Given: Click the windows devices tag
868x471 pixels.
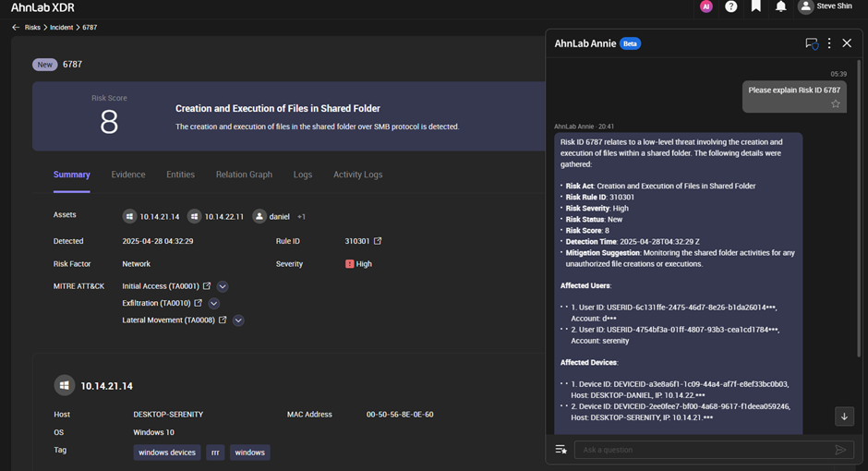Looking at the screenshot, I should pos(166,453).
